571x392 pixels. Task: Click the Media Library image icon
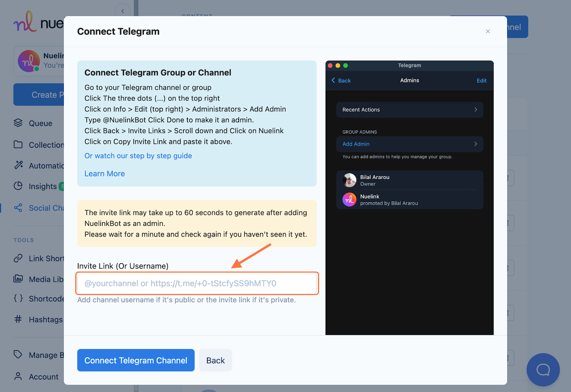pos(18,279)
